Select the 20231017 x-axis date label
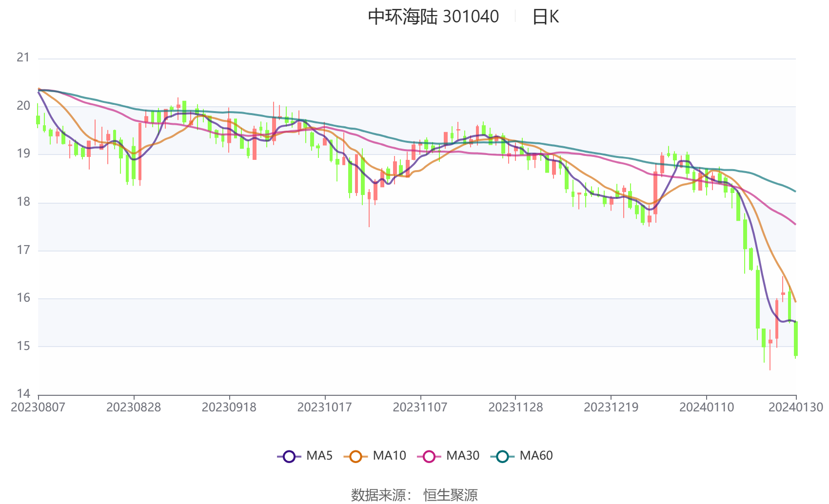The width and height of the screenshot is (829, 504). point(325,407)
